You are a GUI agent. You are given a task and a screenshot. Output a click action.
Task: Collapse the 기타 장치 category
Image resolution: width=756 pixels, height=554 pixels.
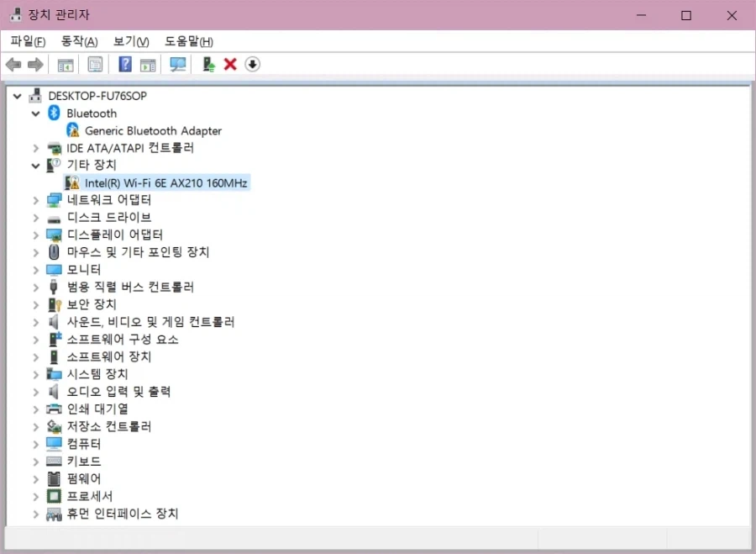[34, 165]
